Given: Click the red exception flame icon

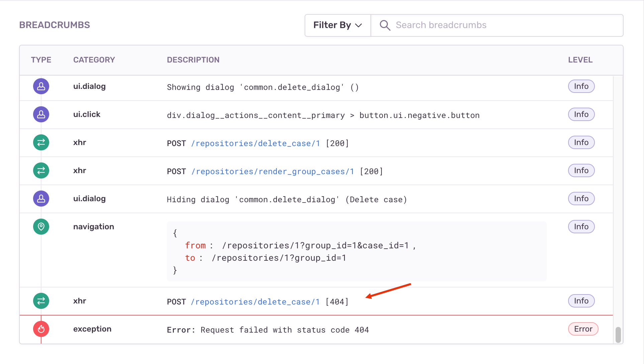Looking at the screenshot, I should click(41, 329).
